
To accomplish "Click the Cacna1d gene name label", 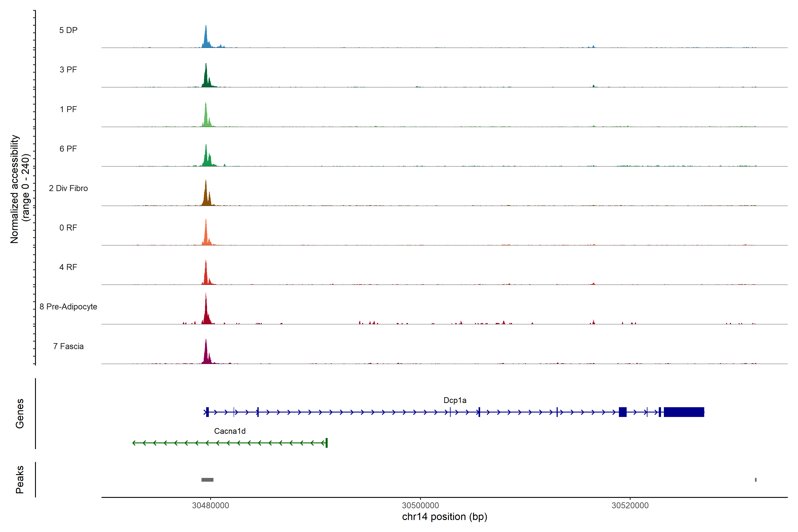I will tap(230, 431).
